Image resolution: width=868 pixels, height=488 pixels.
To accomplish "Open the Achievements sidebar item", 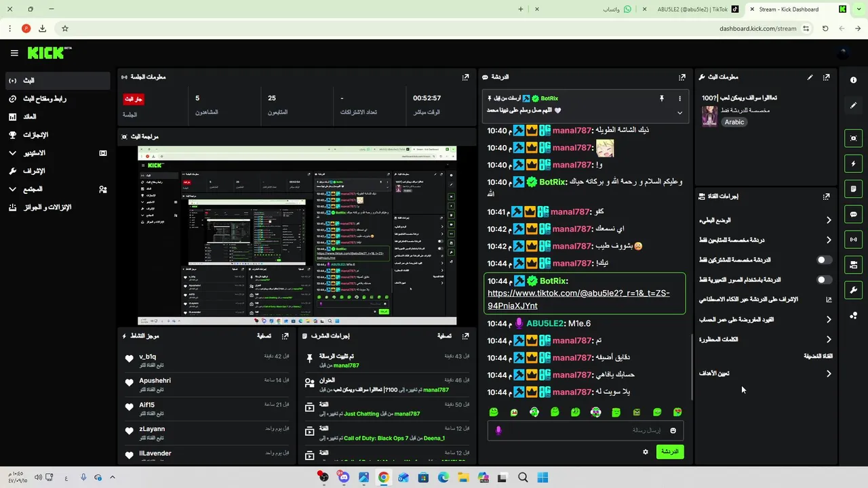I will [x=58, y=135].
